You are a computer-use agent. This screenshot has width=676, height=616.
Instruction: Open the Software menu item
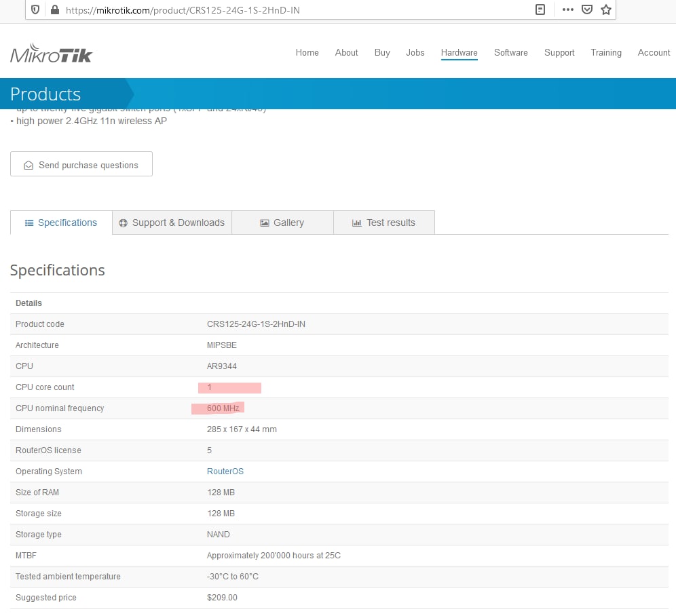(511, 53)
